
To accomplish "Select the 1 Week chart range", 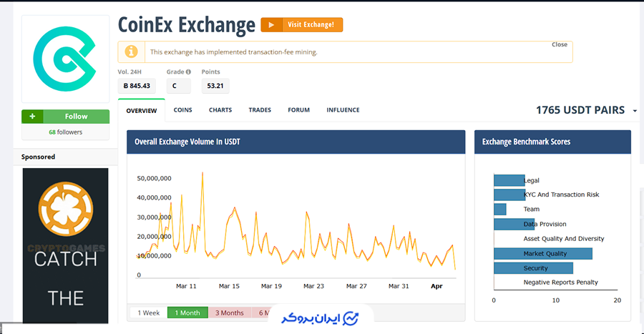I will click(x=148, y=313).
